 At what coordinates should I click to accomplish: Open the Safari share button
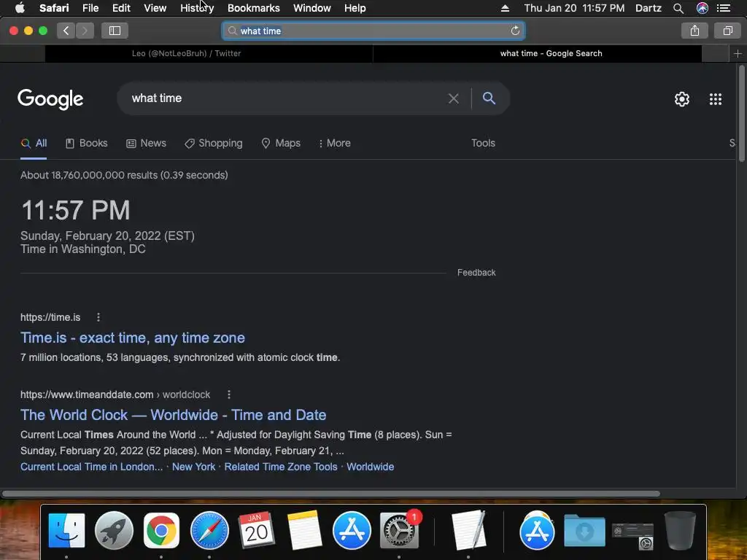pyautogui.click(x=694, y=31)
